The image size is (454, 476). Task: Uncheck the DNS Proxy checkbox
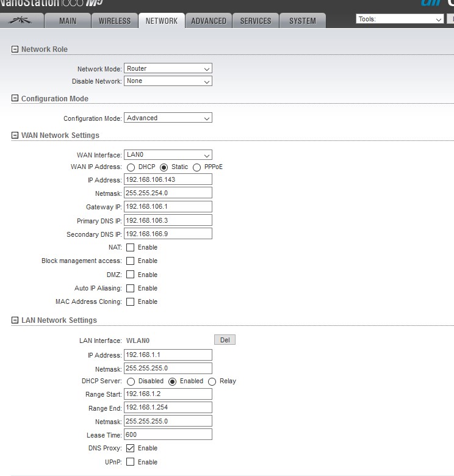coord(130,449)
